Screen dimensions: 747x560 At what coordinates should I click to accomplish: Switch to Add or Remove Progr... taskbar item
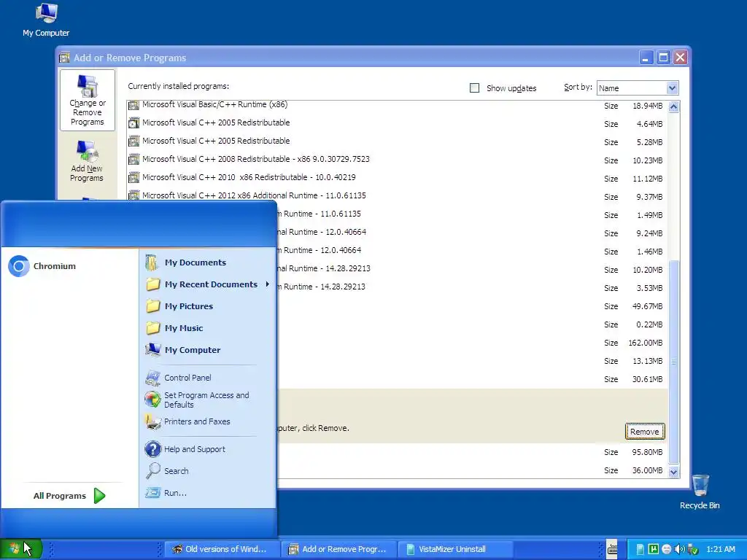coord(338,549)
